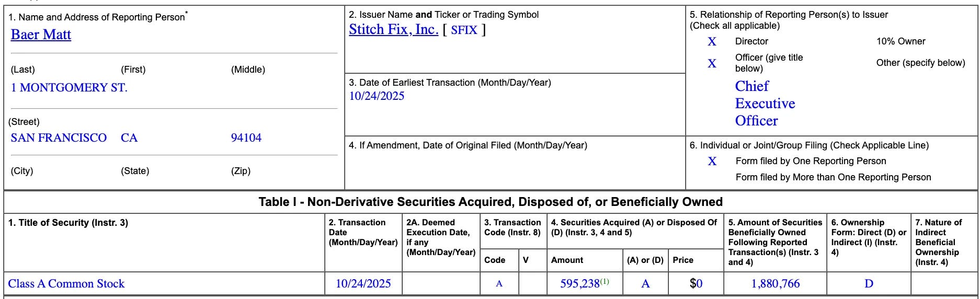
Task: Click the SAN FRANCISCO city field
Action: point(59,138)
